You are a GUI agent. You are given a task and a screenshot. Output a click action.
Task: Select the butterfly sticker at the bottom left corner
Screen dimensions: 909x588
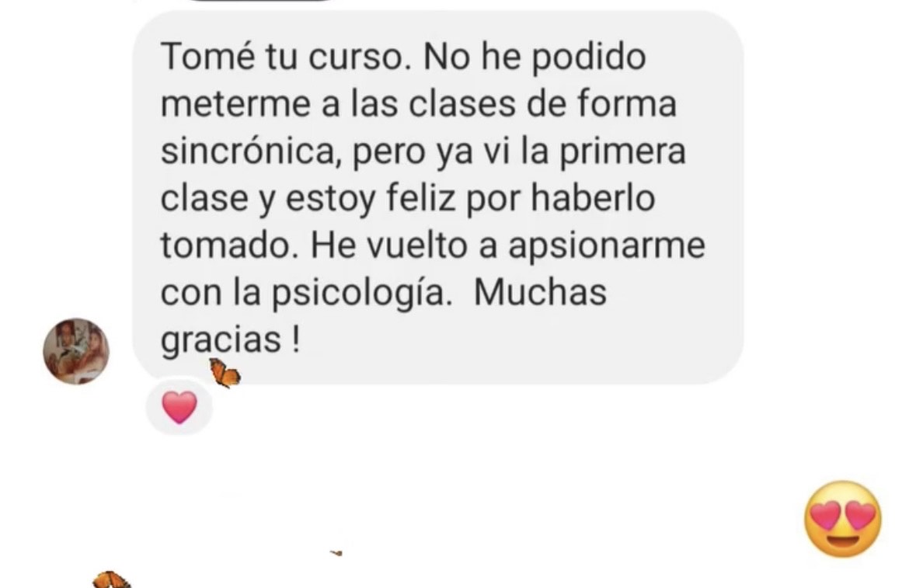pyautogui.click(x=111, y=580)
